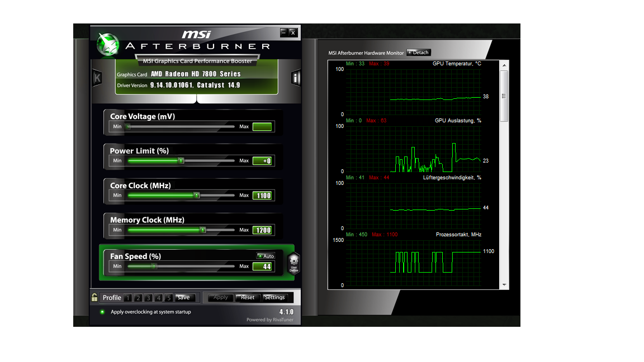Click the Memory Clock value field 1200

[262, 230]
